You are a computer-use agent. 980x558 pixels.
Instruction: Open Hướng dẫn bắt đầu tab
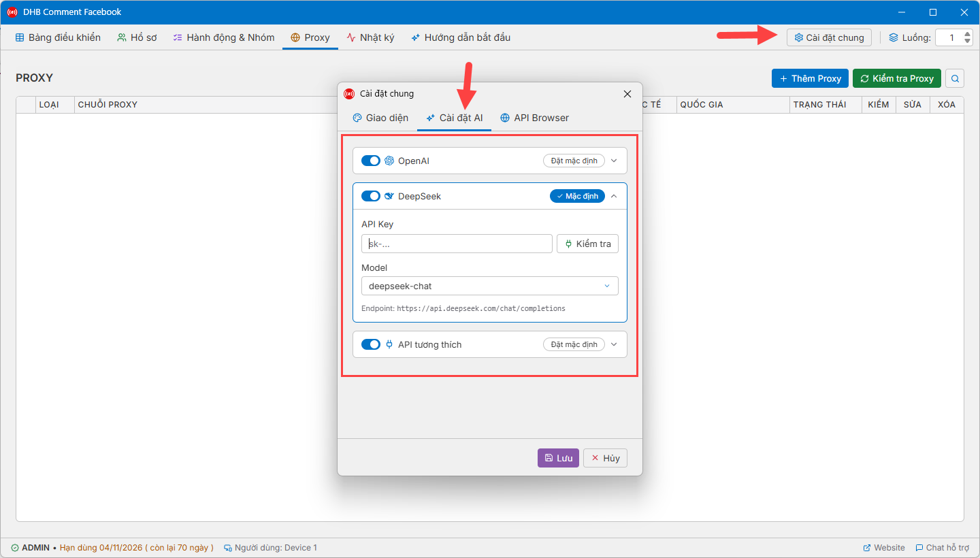click(x=461, y=37)
